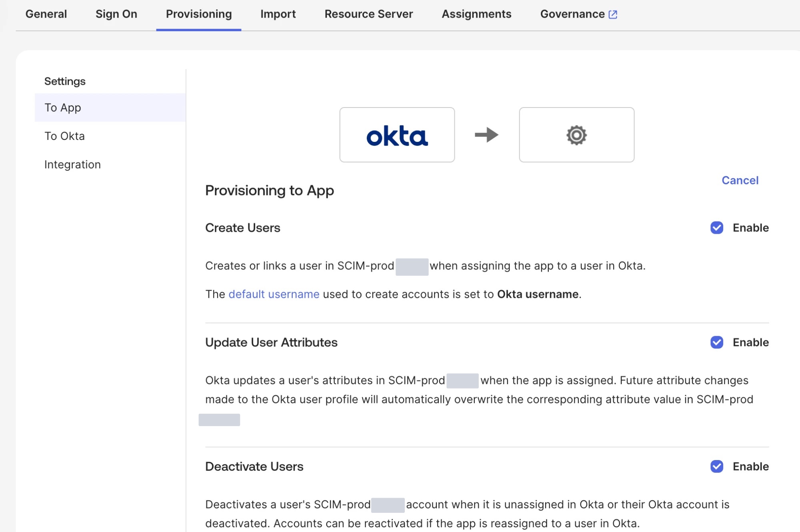Image resolution: width=800 pixels, height=532 pixels.
Task: Click the Update User Attributes title
Action: click(271, 343)
